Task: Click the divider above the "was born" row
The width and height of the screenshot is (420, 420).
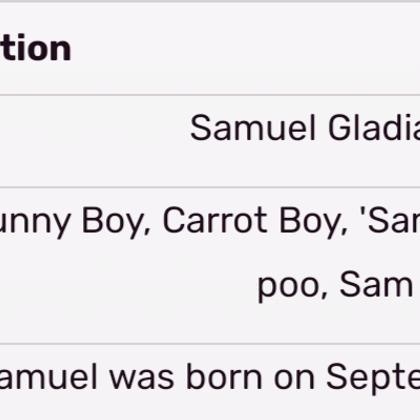Action: [x=210, y=344]
